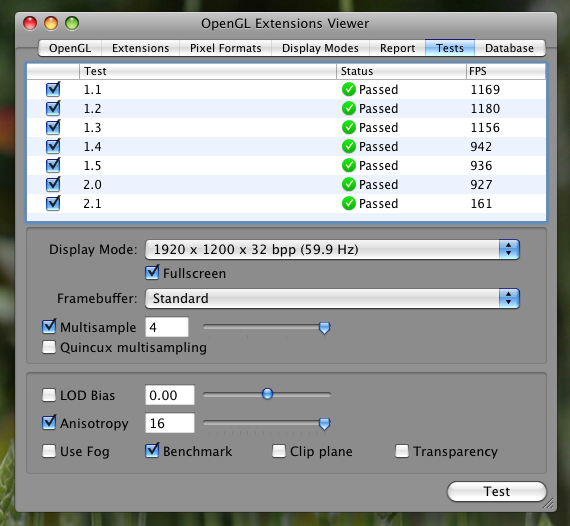The height and width of the screenshot is (526, 570).
Task: Click the Multisample value field showing 4
Action: click(167, 327)
